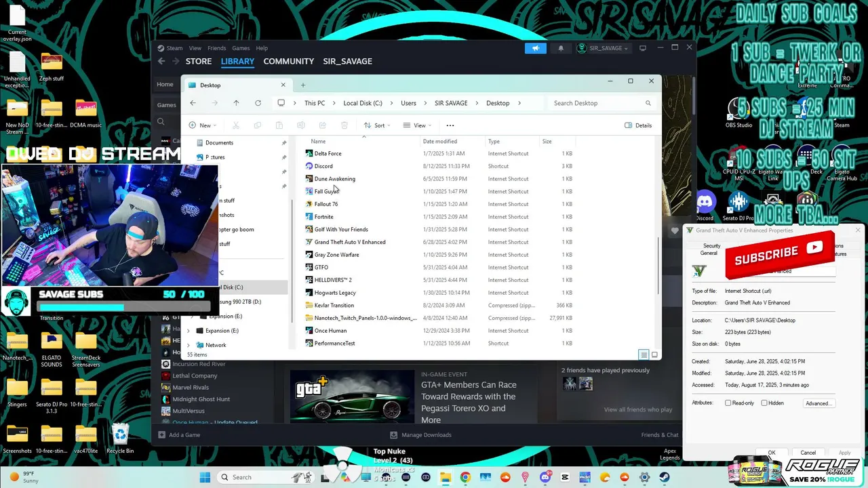The image size is (868, 488).
Task: Open Recycle Bin desktop icon
Action: (120, 439)
